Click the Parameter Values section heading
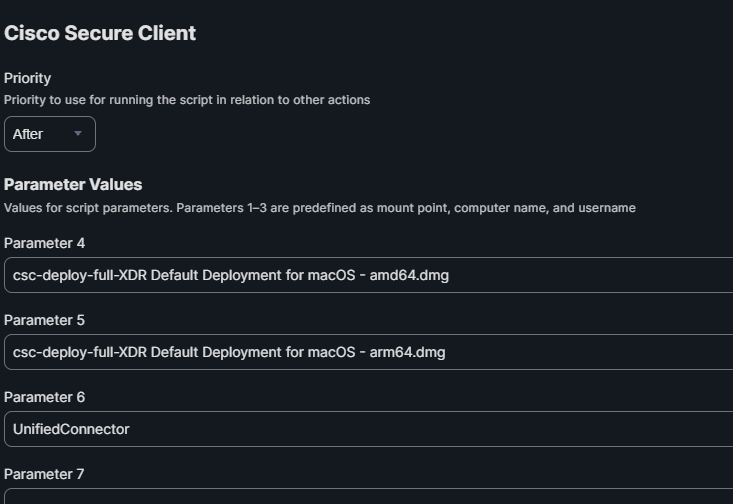This screenshot has width=733, height=504. pyautogui.click(x=73, y=185)
